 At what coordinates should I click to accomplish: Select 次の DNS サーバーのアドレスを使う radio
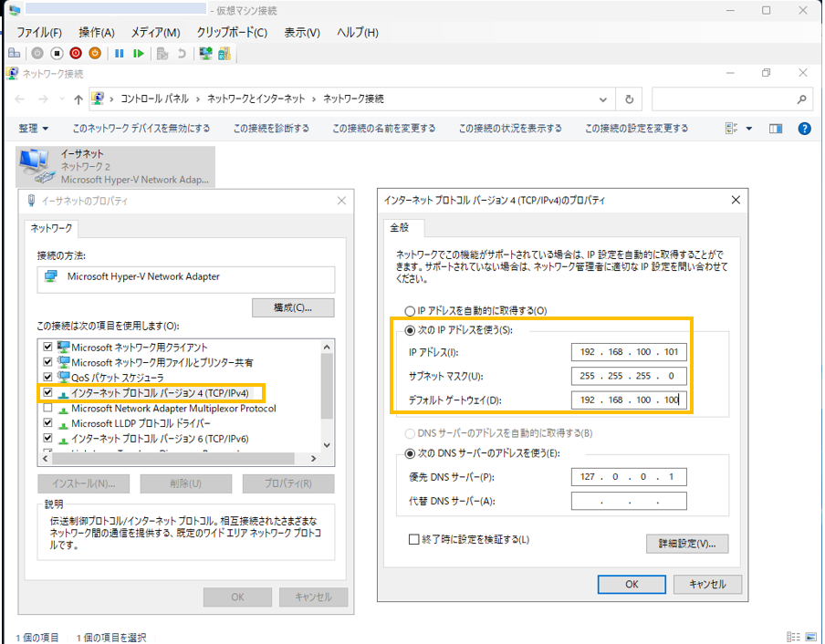click(x=410, y=453)
